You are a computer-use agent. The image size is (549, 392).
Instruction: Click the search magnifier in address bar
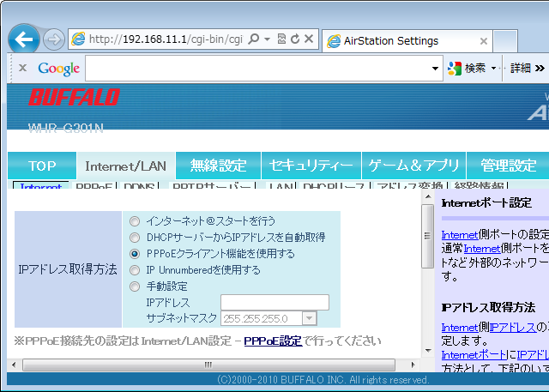point(254,39)
